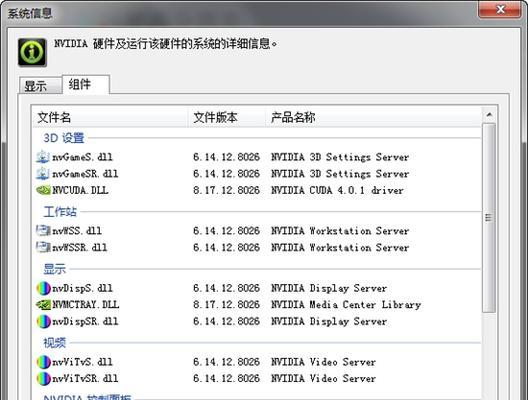Click the nvWSS.dll workstation icon
528x400 pixels.
pos(43,231)
